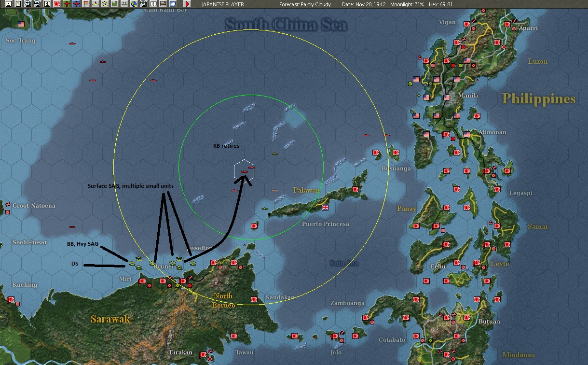The width and height of the screenshot is (588, 365).
Task: Select the Japanese base icon at Legaspi
Action: [x=497, y=189]
